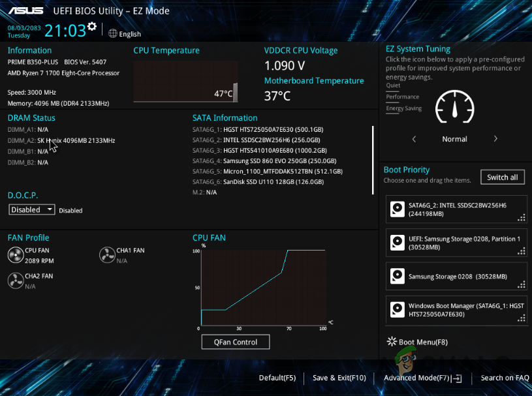
Task: Select the CHA2 FAN icon
Action: click(15, 280)
